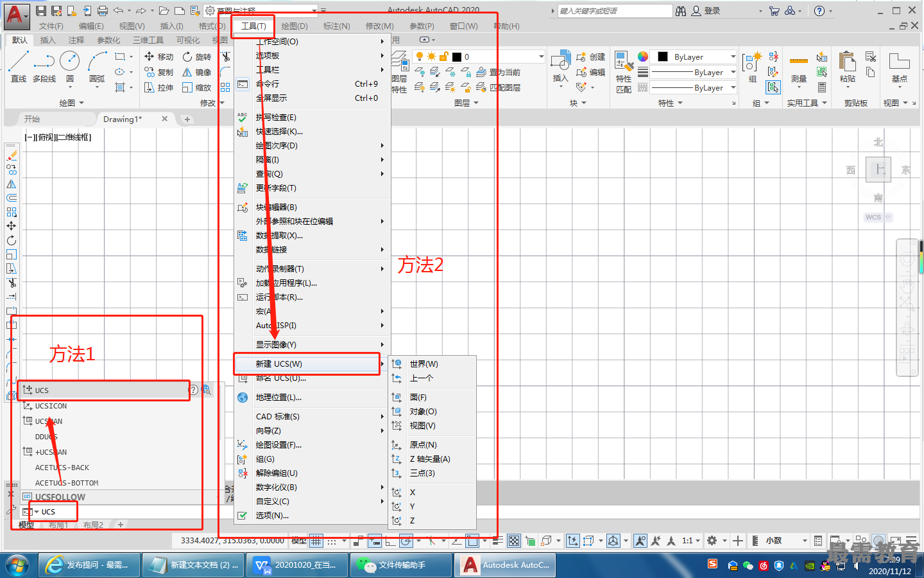
Task: Click the Save icon in quick access toolbar
Action: pos(41,11)
